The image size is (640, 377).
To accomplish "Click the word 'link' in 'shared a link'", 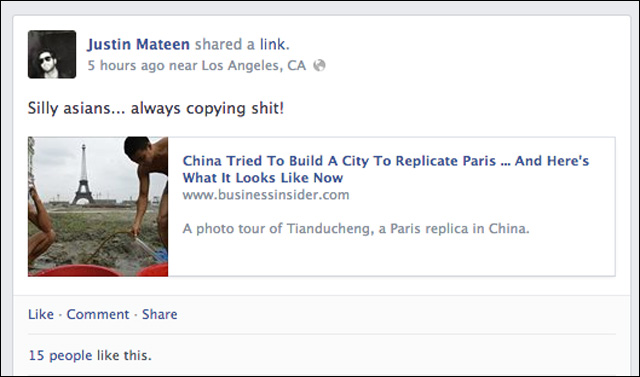I will click(273, 44).
